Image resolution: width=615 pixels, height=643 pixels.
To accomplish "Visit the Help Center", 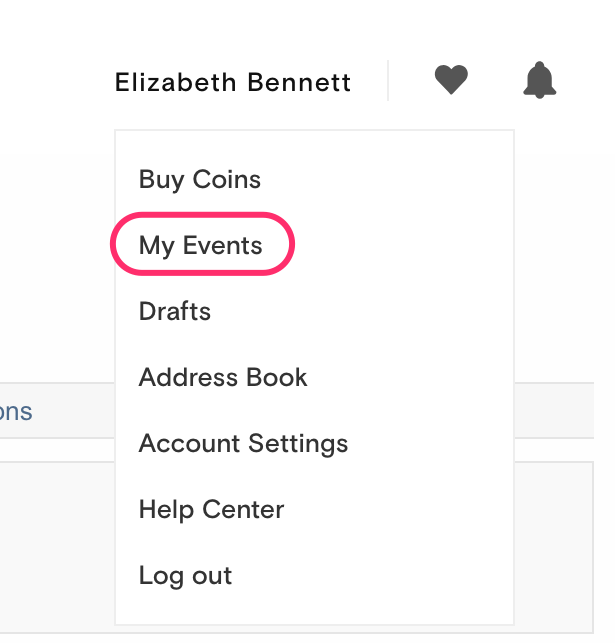I will click(212, 510).
